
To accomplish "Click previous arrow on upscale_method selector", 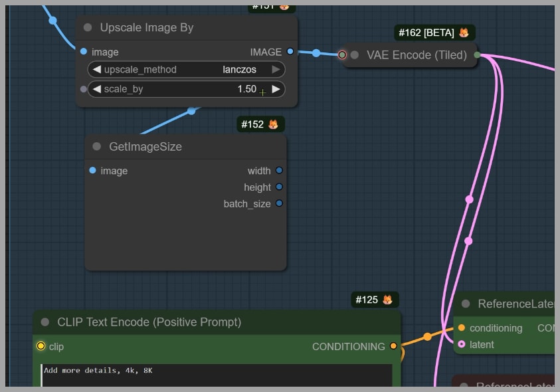I will [x=97, y=70].
